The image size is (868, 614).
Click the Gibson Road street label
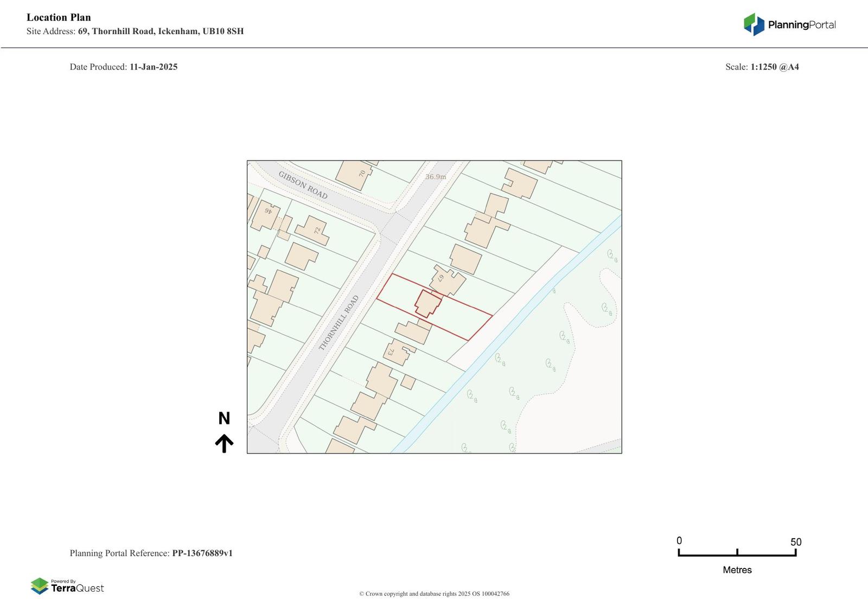pos(303,184)
